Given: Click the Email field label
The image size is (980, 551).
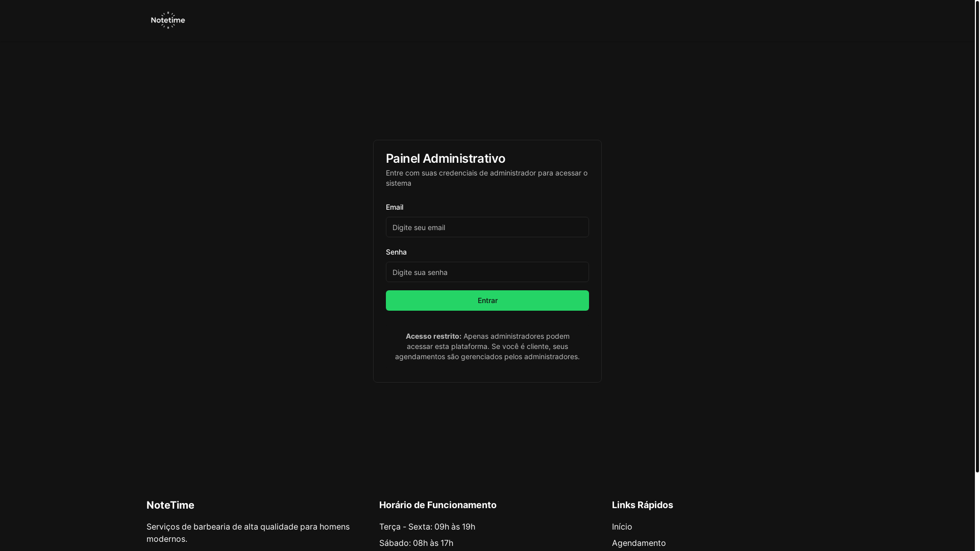Looking at the screenshot, I should [394, 207].
